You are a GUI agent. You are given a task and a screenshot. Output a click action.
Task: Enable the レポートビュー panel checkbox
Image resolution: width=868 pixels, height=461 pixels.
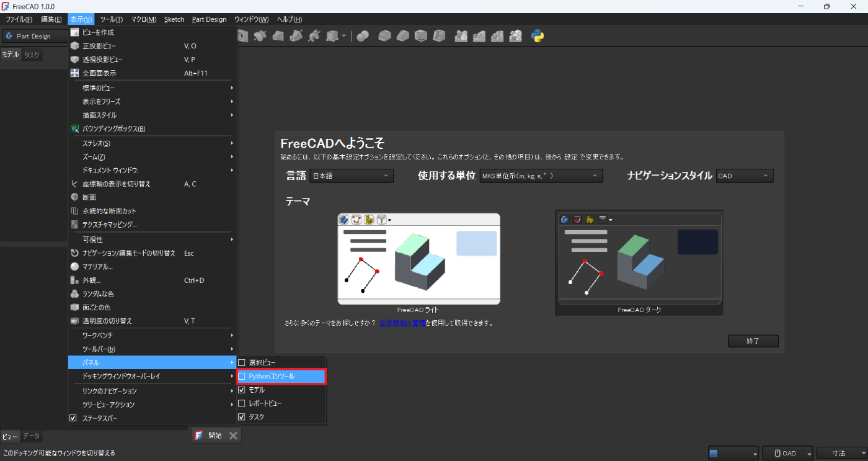[x=242, y=403]
